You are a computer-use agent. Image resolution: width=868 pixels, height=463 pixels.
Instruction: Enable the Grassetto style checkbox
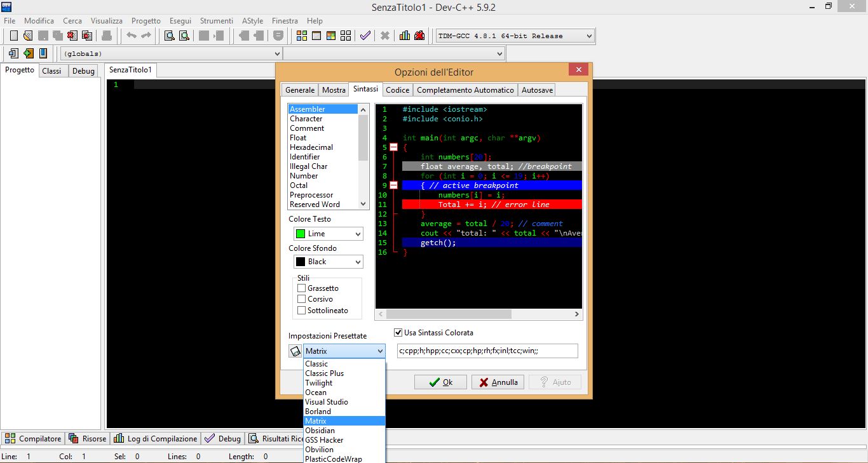click(x=302, y=288)
